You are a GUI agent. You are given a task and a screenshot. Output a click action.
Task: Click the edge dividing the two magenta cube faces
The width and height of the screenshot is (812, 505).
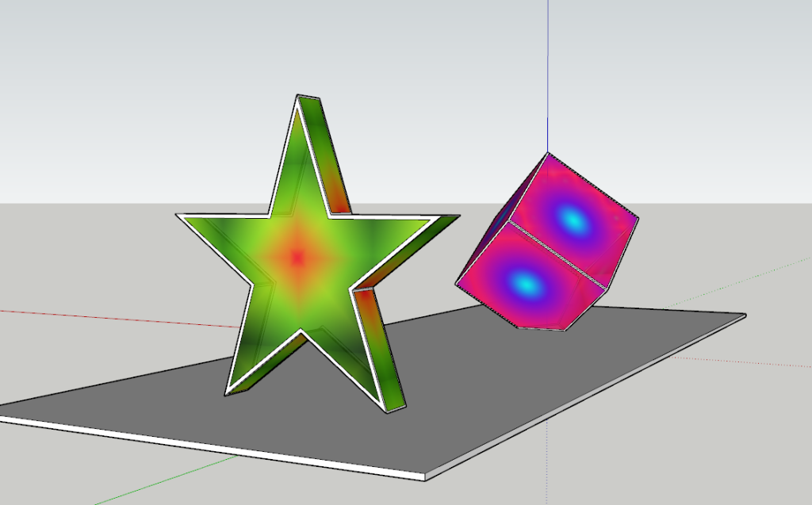pyautogui.click(x=557, y=253)
